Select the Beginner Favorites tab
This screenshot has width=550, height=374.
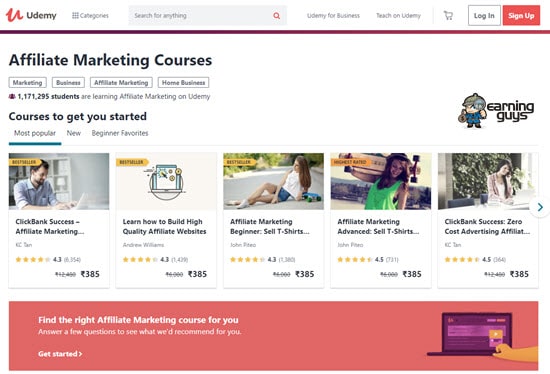click(x=120, y=133)
